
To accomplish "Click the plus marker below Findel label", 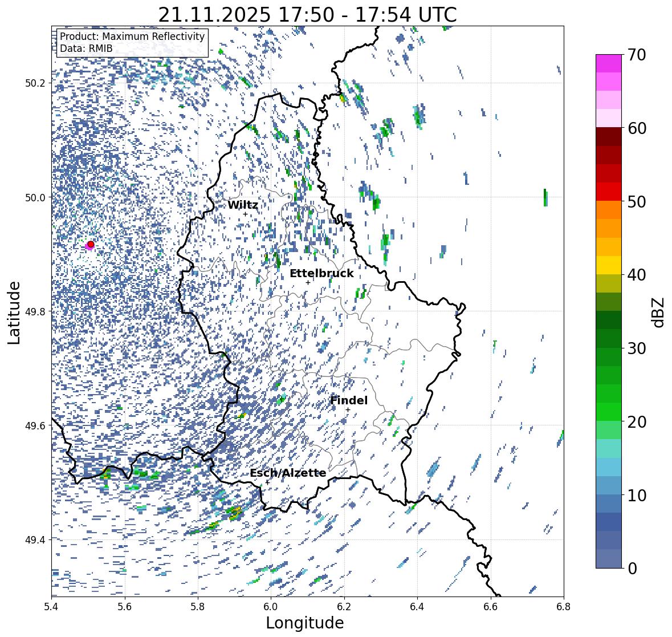I will (348, 410).
